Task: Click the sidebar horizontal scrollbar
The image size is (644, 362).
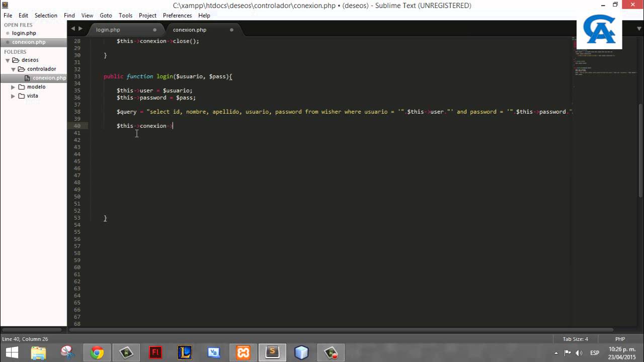Action: pyautogui.click(x=31, y=330)
